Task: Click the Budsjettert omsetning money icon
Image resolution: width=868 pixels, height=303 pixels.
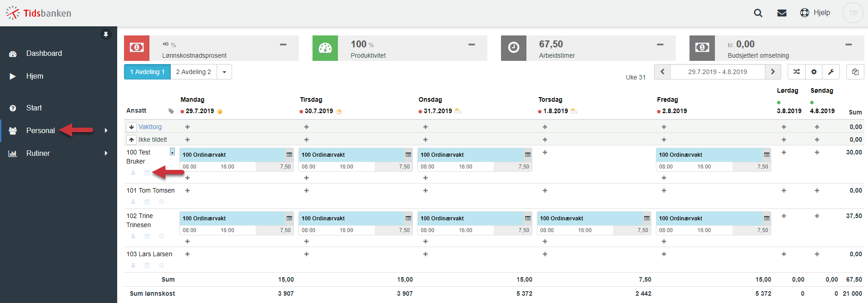Action: (x=702, y=48)
